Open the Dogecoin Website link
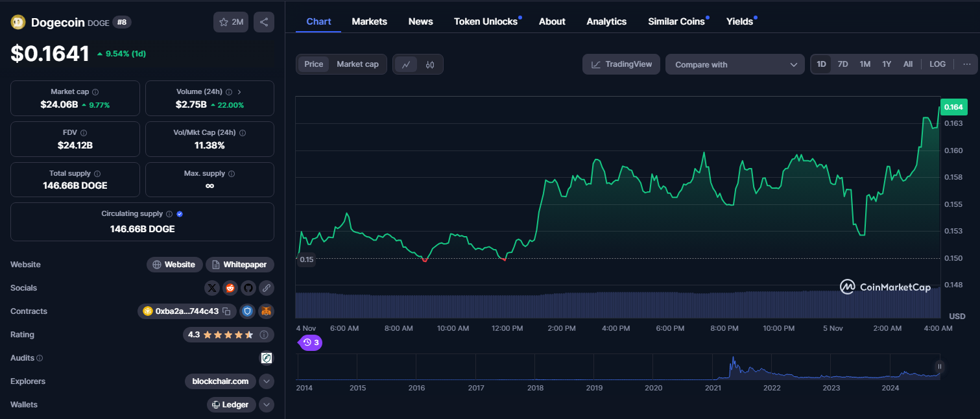This screenshot has width=980, height=419. (x=174, y=265)
